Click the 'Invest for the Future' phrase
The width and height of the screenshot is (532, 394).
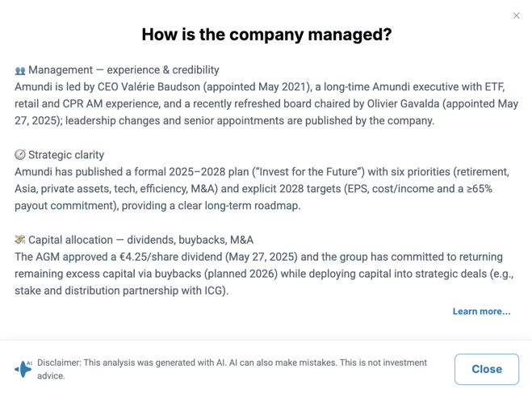point(308,172)
